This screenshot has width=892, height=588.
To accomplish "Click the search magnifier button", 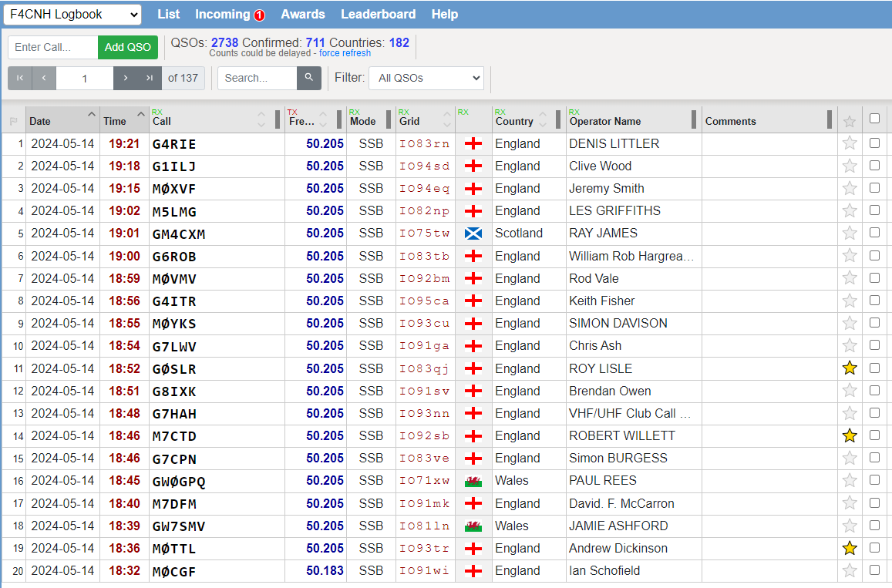I will (309, 78).
